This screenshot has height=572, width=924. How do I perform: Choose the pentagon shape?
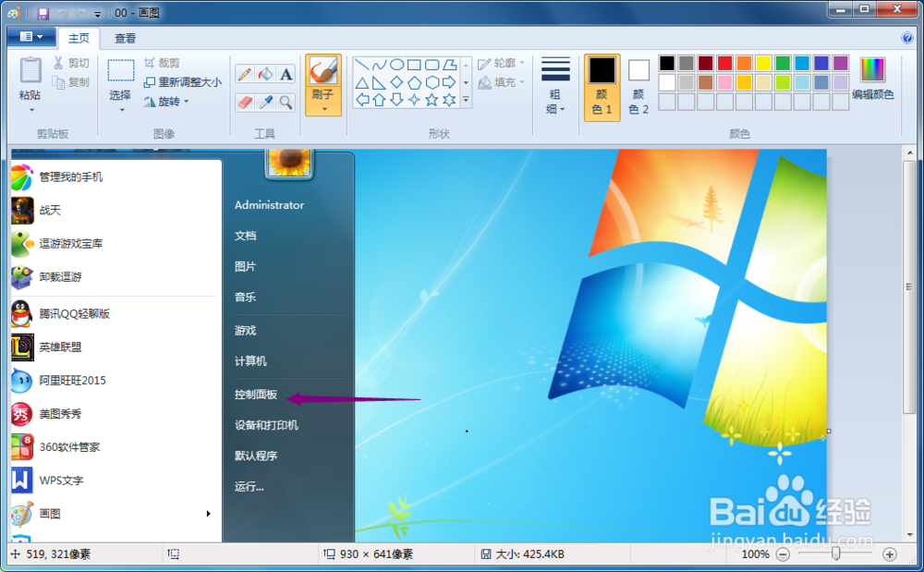414,82
